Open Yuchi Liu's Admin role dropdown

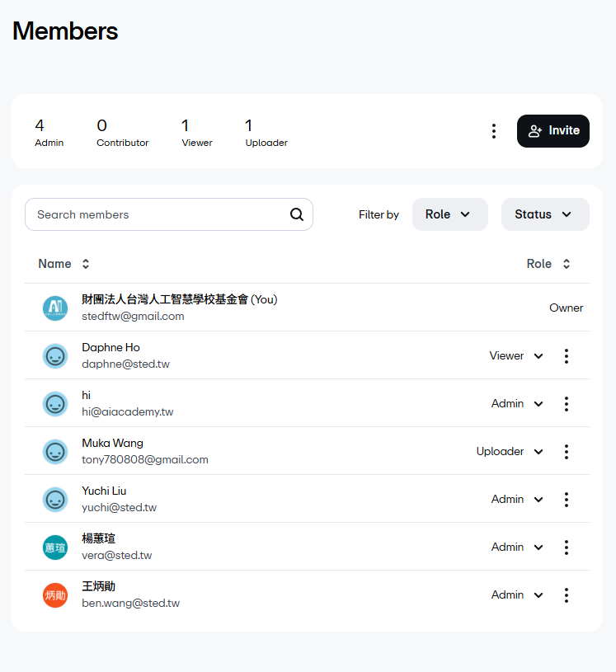click(x=517, y=500)
